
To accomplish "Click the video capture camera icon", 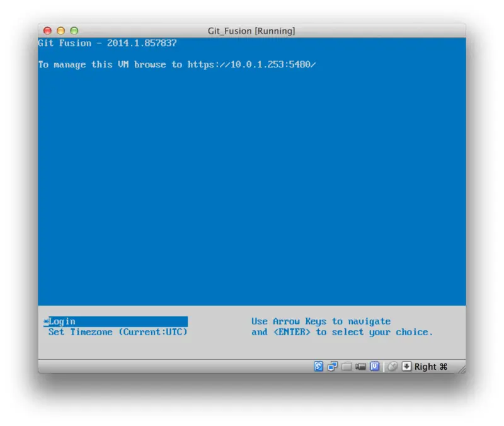I will point(360,367).
